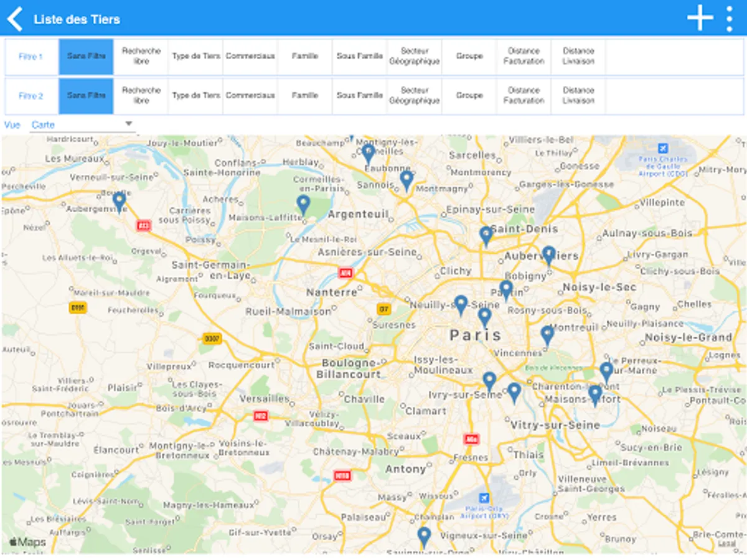Choose Sous Famille in Filtre 1 row
This screenshot has width=747, height=560.
tap(360, 57)
